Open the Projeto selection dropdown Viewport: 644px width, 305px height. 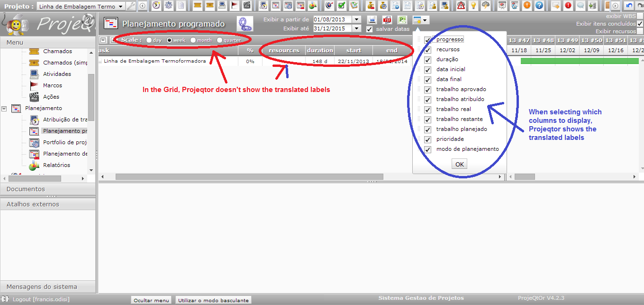click(121, 7)
